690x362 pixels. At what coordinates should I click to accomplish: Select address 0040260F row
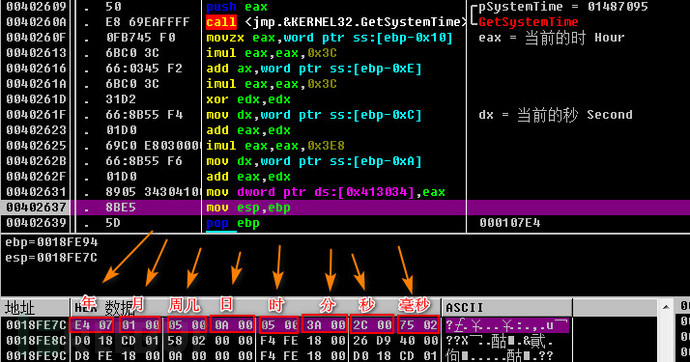pyautogui.click(x=36, y=37)
